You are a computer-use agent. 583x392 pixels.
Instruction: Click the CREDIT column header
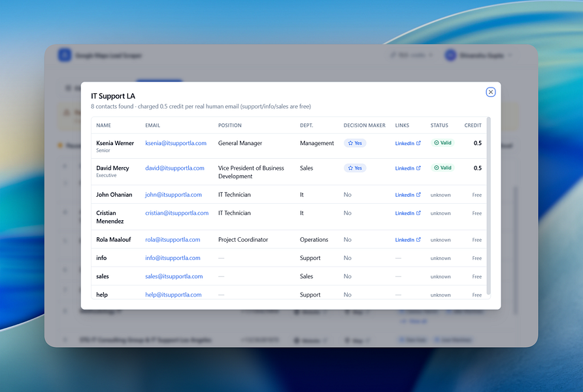(473, 125)
